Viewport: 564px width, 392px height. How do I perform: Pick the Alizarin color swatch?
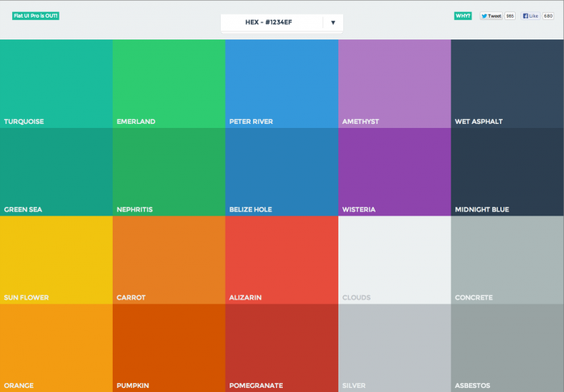tap(282, 260)
